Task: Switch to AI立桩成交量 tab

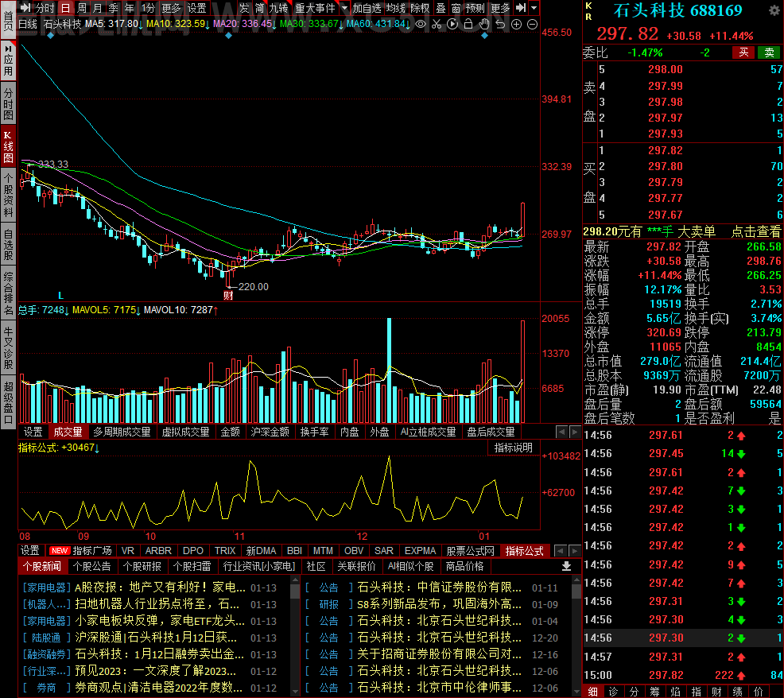Action: click(x=429, y=432)
